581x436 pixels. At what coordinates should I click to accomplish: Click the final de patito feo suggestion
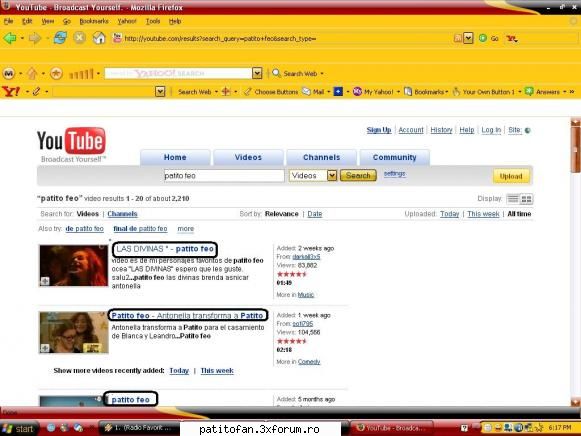pyautogui.click(x=140, y=229)
